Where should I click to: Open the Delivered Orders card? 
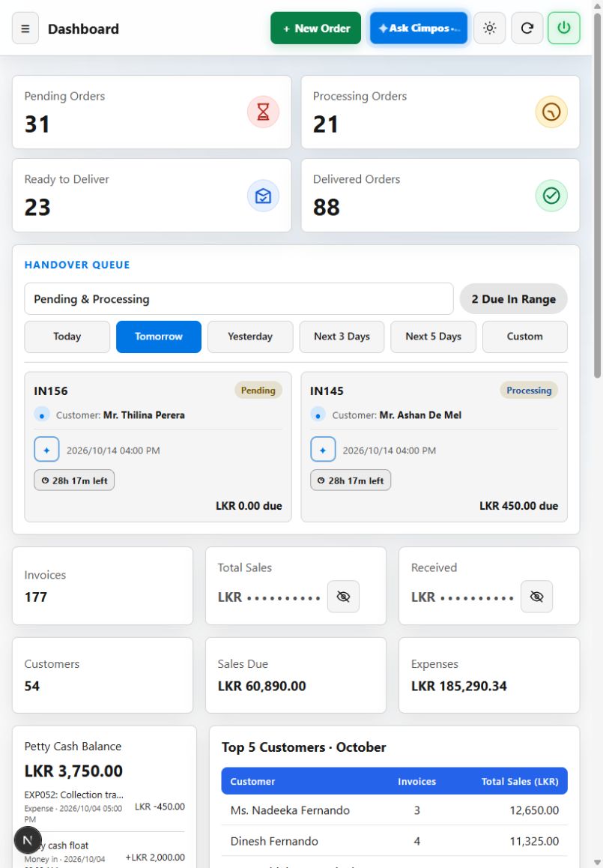tap(440, 196)
